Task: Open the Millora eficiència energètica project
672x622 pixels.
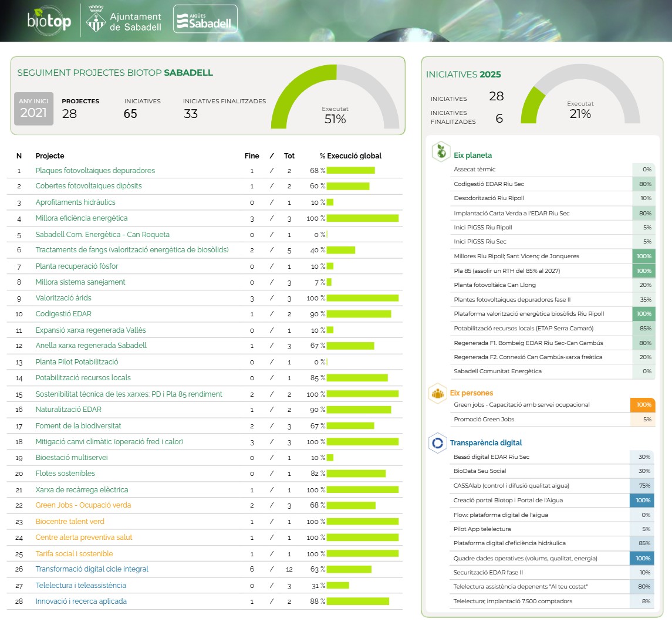Action: click(81, 218)
